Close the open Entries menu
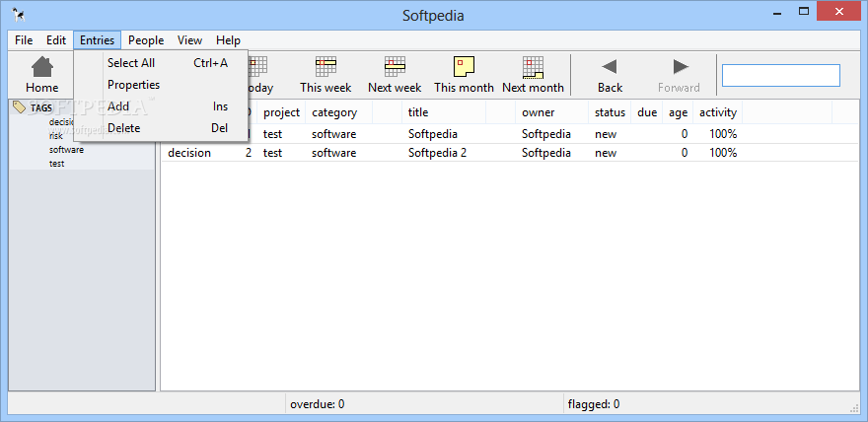Screen dimensions: 868x422 click(x=97, y=40)
